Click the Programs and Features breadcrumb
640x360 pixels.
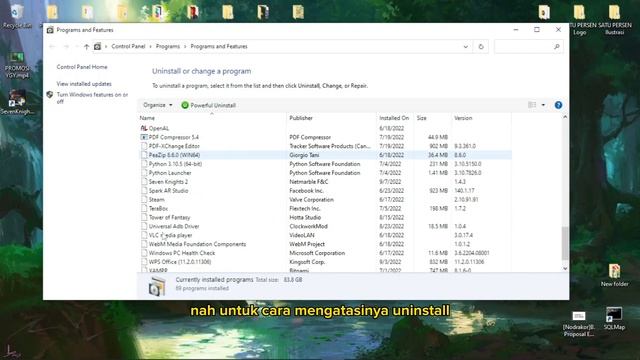point(219,47)
